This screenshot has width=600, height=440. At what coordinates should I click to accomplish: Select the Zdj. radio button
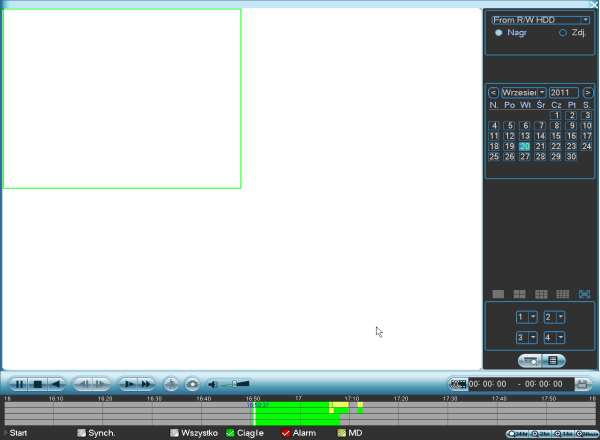(562, 33)
